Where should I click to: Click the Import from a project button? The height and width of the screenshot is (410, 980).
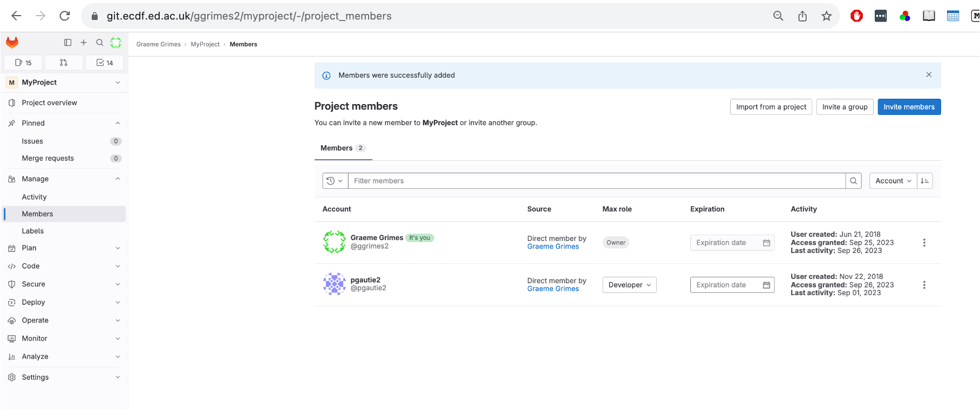tap(771, 107)
